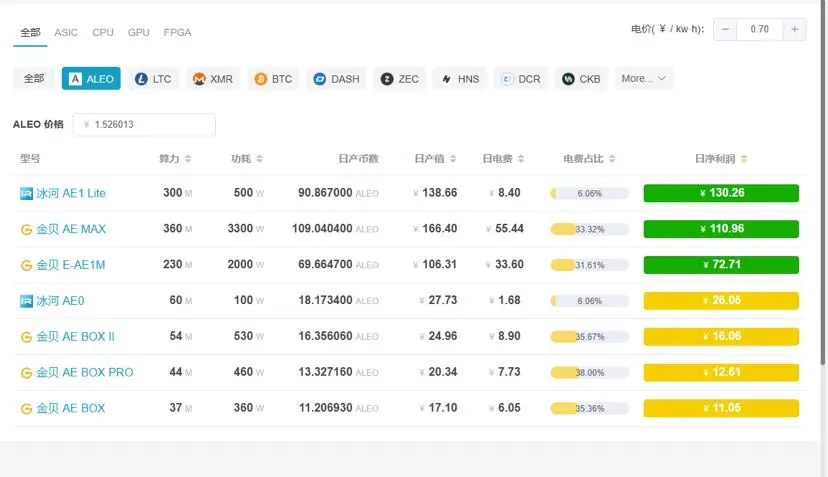Viewport: 828px width, 477px height.
Task: Decrease electricity price with minus button
Action: 725,30
